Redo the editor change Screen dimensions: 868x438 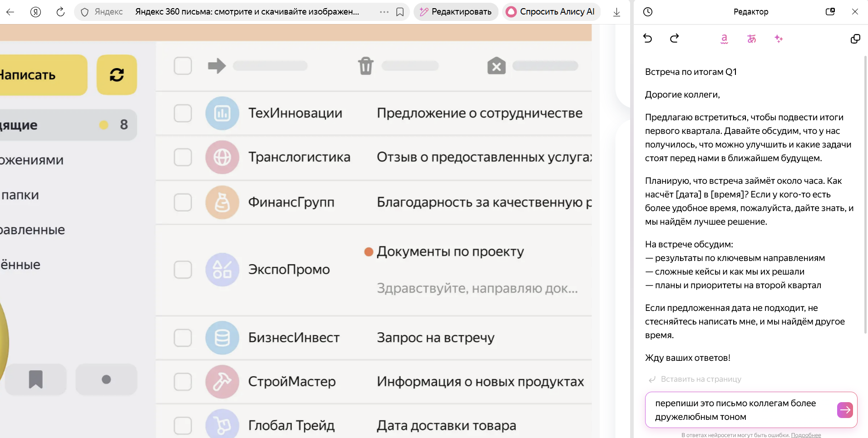[x=675, y=39]
